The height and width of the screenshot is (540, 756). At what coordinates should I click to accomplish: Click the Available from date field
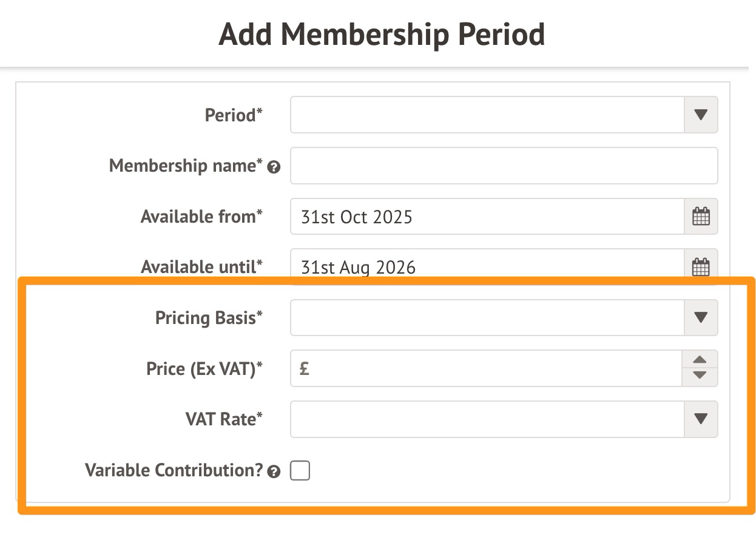point(487,217)
